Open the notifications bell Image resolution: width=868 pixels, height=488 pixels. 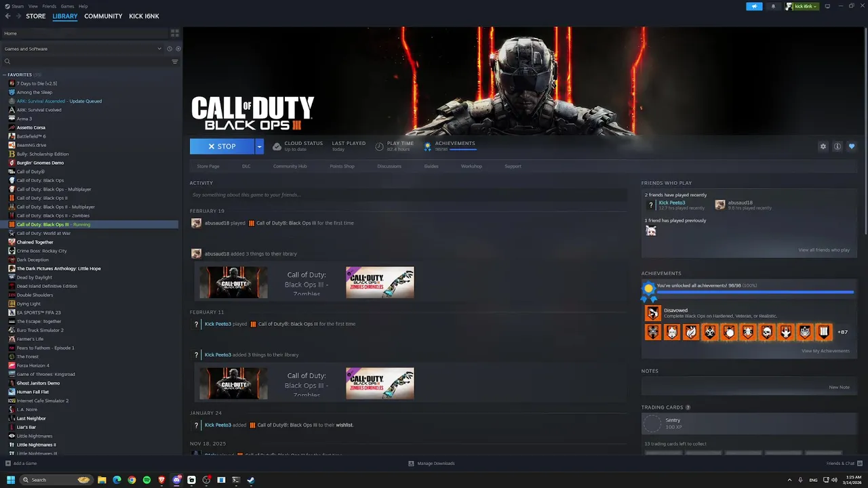coord(773,6)
